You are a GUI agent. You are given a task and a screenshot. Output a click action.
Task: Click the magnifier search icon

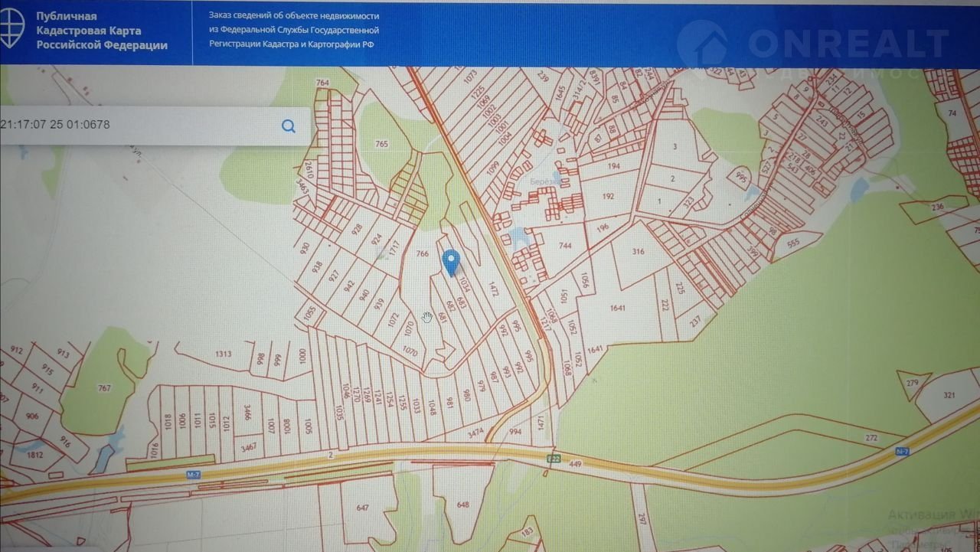point(289,126)
